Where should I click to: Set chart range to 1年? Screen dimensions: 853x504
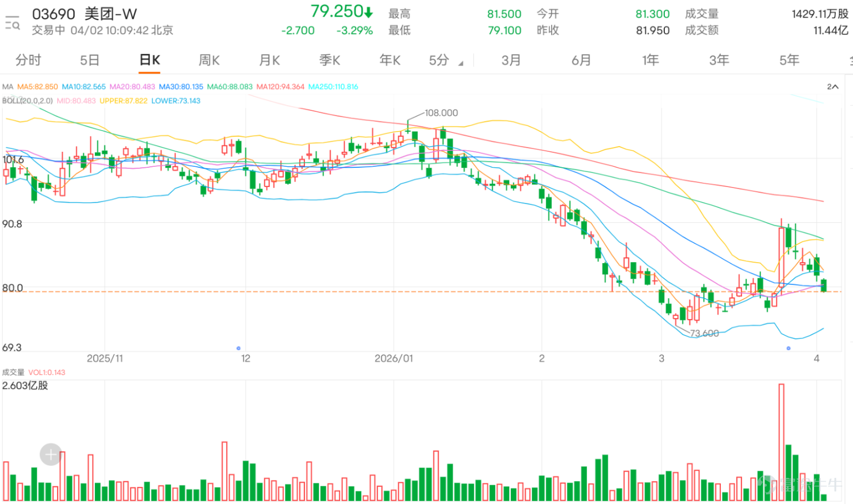click(x=650, y=60)
